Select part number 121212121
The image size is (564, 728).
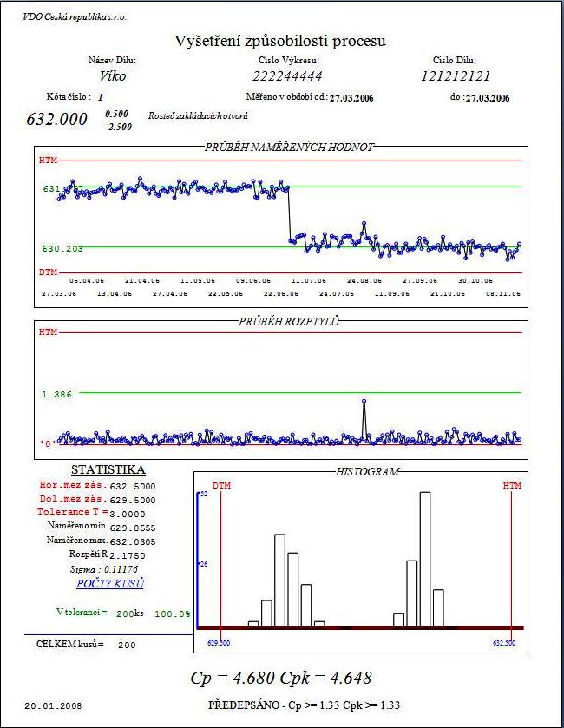pyautogui.click(x=456, y=75)
